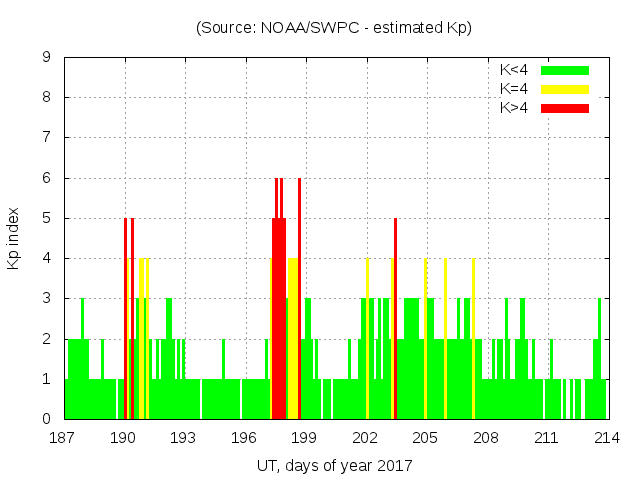Click the 'UT, days of year 2017' axis title
This screenshot has height=480, width=640.
click(x=334, y=465)
